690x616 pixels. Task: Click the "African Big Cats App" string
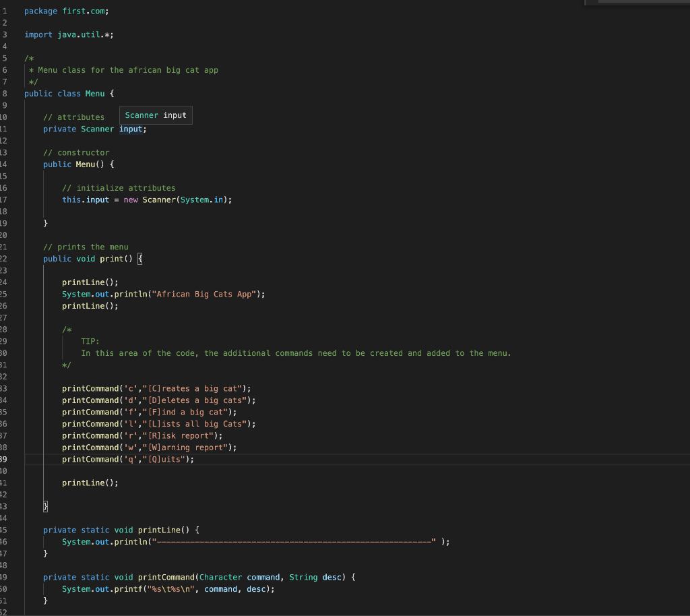tap(204, 294)
